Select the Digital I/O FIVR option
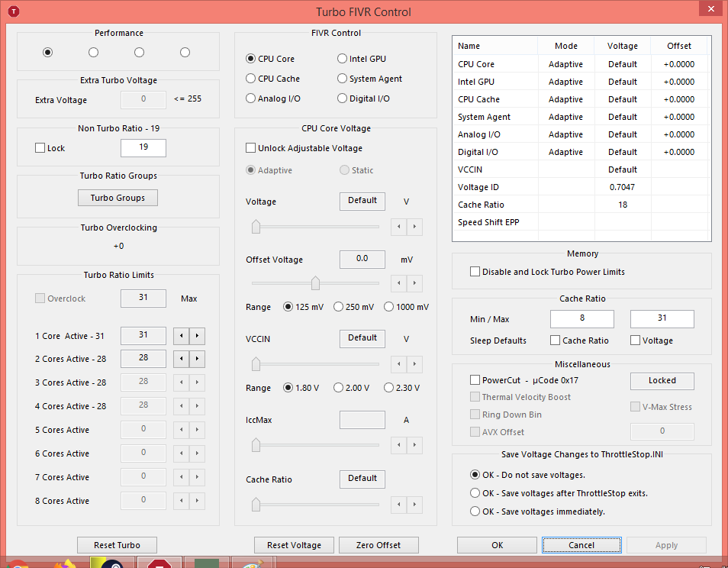This screenshot has height=568, width=728. tap(363, 98)
